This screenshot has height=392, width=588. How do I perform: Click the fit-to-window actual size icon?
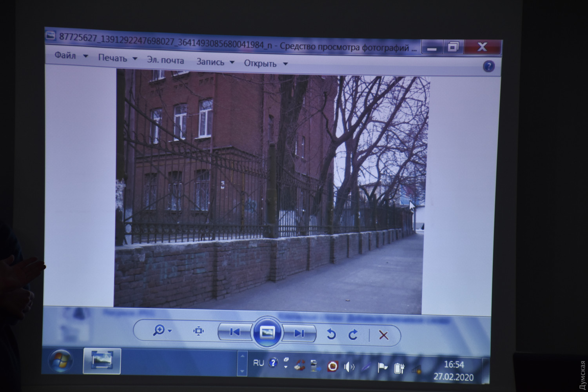point(199,332)
